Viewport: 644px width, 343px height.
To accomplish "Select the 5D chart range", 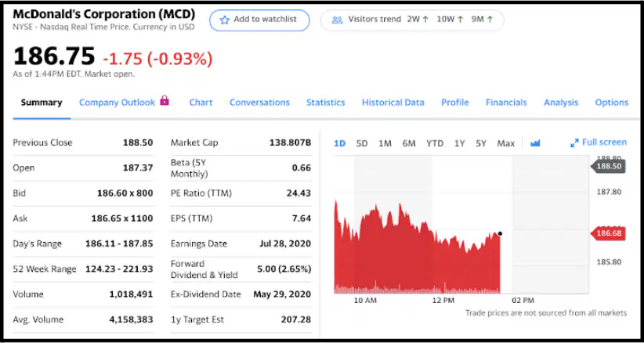I will (362, 143).
